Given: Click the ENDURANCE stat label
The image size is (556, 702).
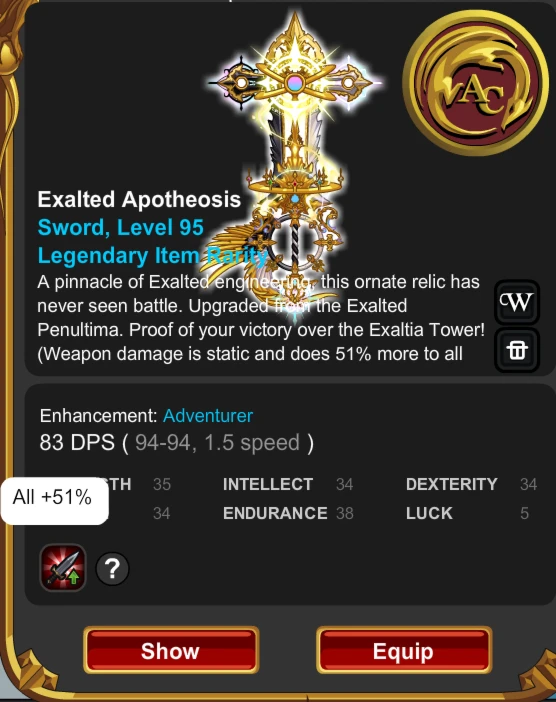Looking at the screenshot, I should 275,513.
